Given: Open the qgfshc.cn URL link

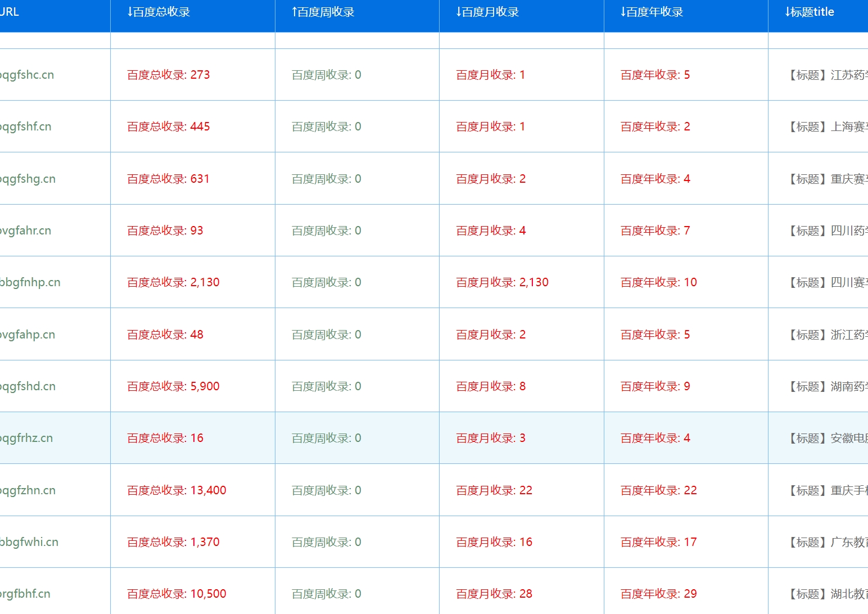Looking at the screenshot, I should tap(27, 75).
